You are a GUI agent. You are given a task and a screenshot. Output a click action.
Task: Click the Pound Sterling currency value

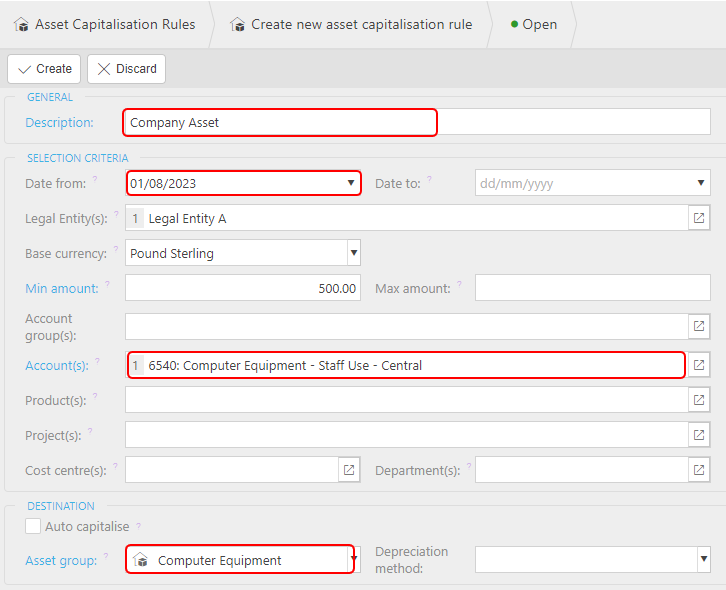172,253
